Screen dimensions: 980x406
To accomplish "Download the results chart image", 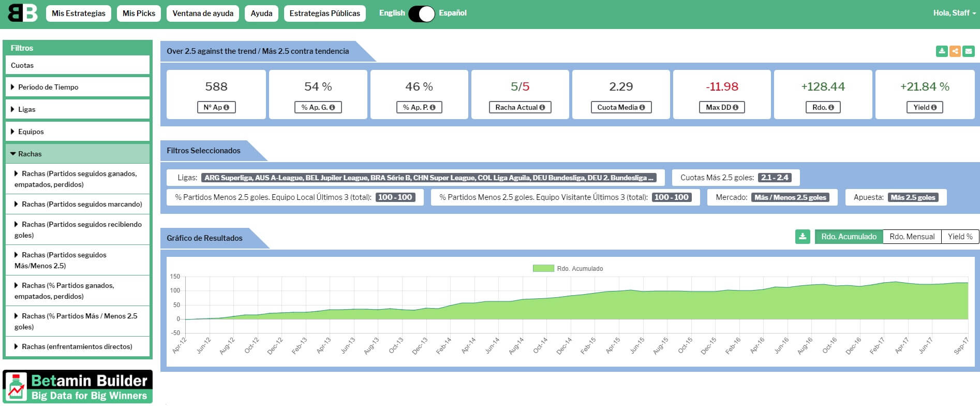I will click(803, 237).
